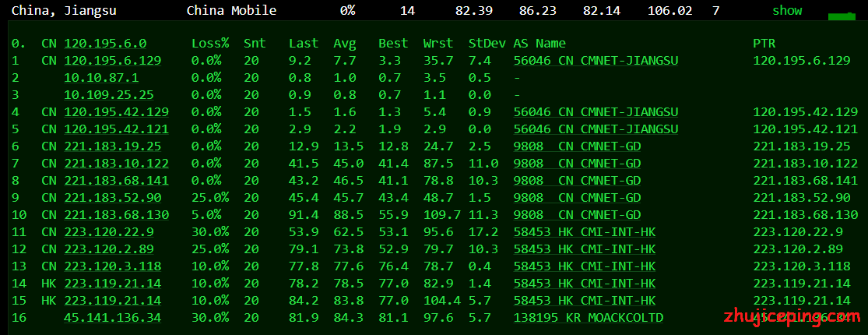Click the 'China, Jiangsu' location text
868x335 pixels.
point(64,11)
